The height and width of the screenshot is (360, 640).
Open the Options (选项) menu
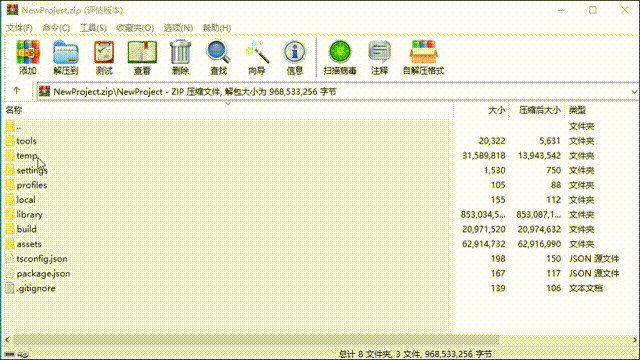178,28
